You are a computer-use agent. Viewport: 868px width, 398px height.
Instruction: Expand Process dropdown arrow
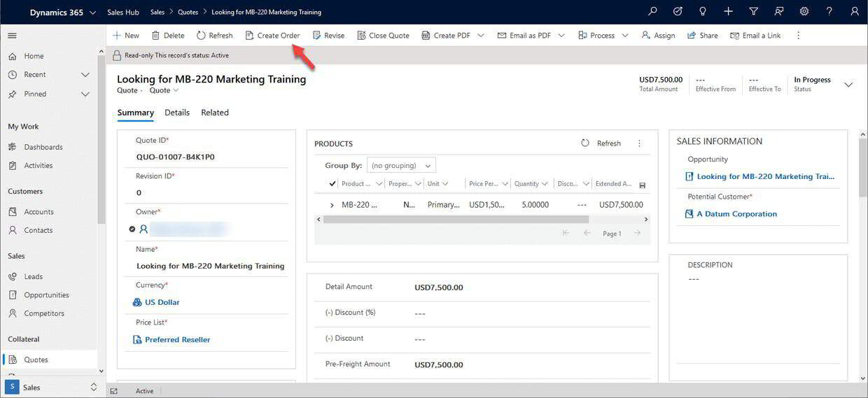tap(625, 36)
